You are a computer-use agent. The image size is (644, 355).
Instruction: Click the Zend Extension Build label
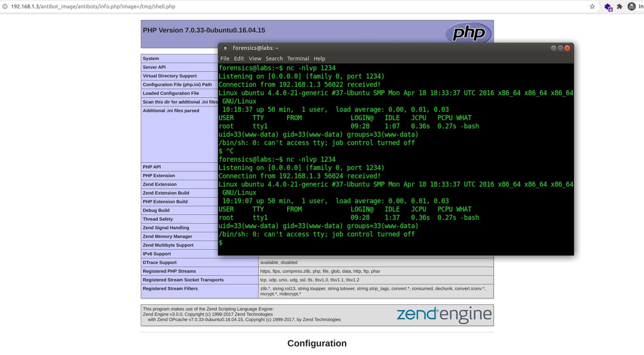tap(166, 193)
